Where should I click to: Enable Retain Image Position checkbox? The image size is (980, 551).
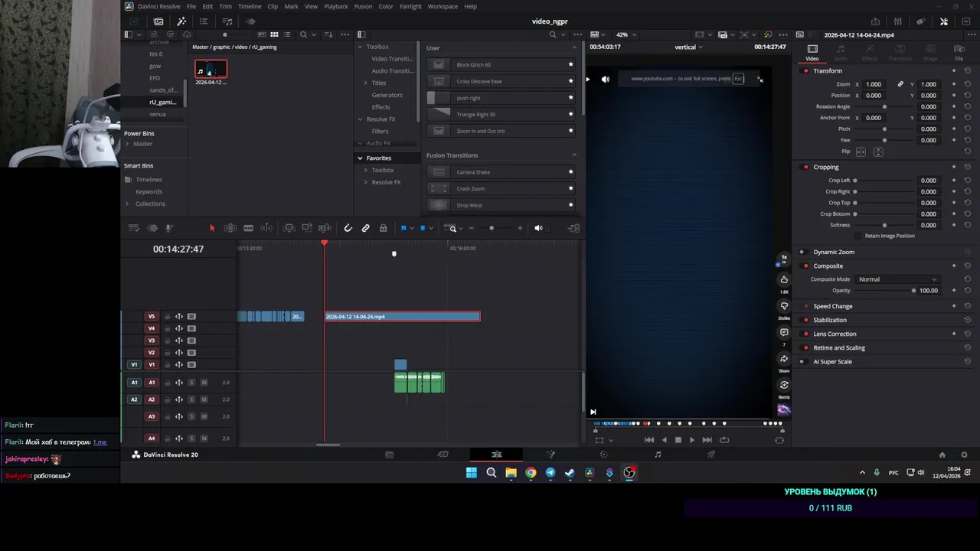pyautogui.click(x=858, y=236)
